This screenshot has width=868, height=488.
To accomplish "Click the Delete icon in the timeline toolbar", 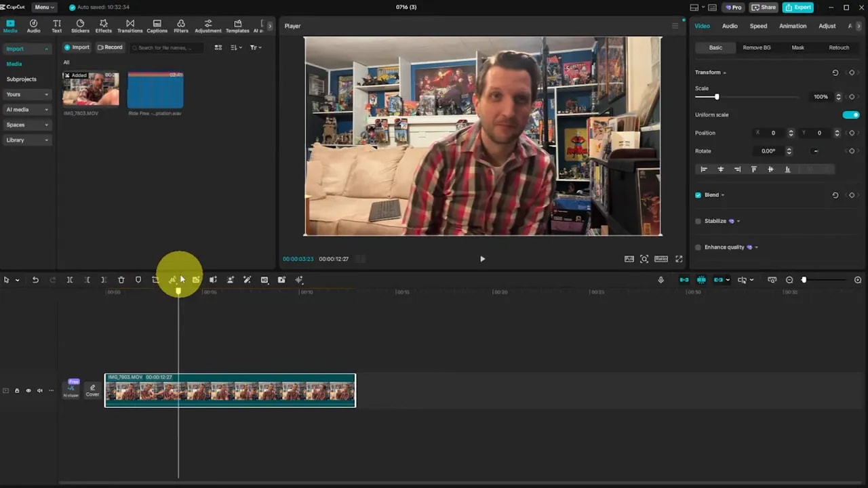I will pos(121,279).
